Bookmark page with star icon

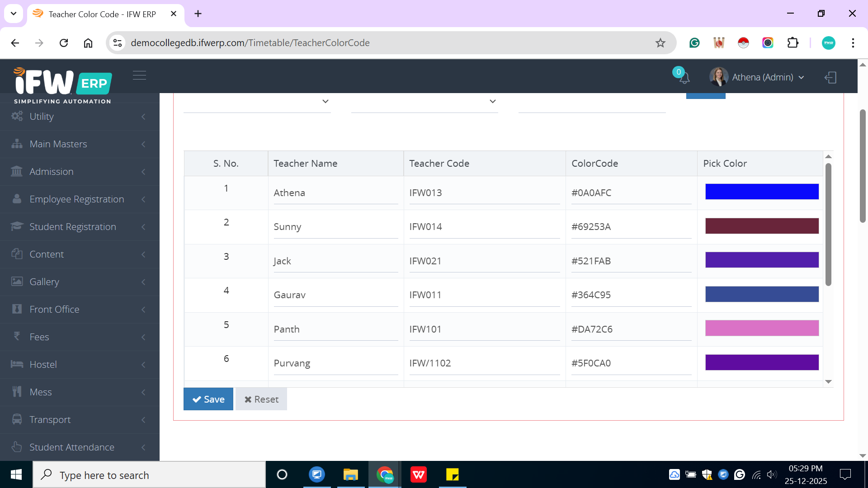660,43
